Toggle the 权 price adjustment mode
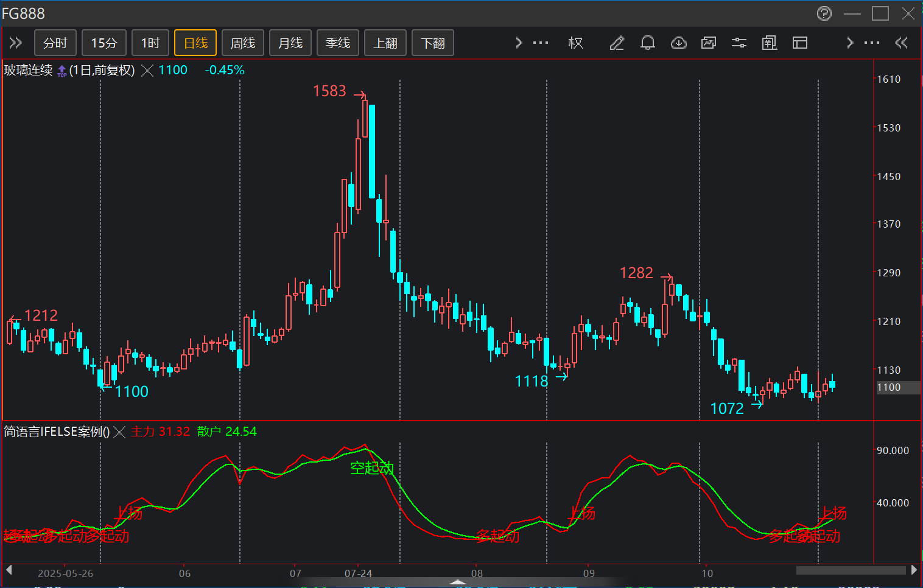The height and width of the screenshot is (588, 923). click(x=575, y=43)
